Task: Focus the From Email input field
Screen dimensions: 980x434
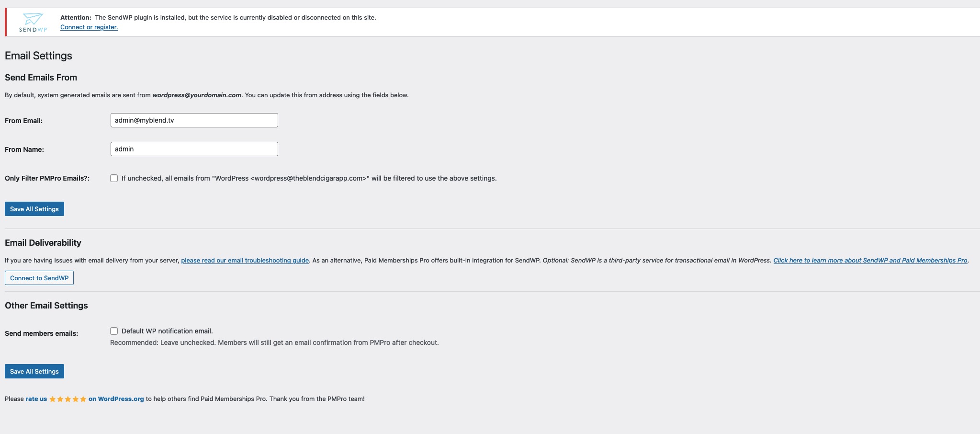Action: [194, 120]
